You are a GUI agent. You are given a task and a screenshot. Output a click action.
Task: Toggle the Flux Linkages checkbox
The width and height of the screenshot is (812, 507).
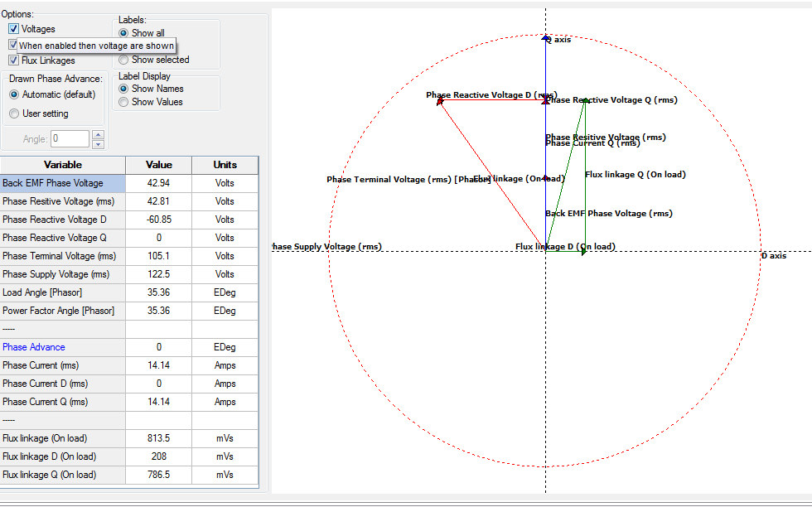(x=14, y=60)
